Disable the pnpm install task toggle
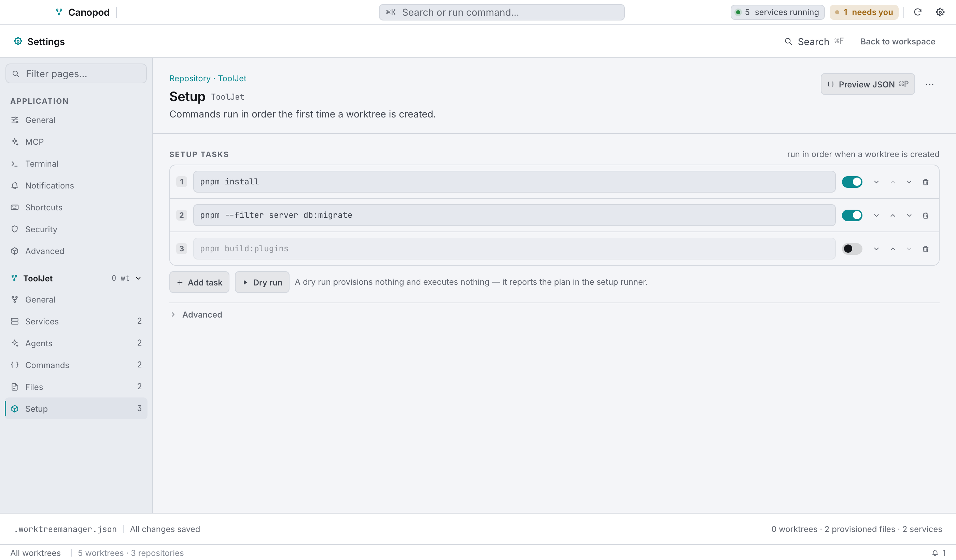Viewport: 956px width, 560px height. pyautogui.click(x=852, y=182)
